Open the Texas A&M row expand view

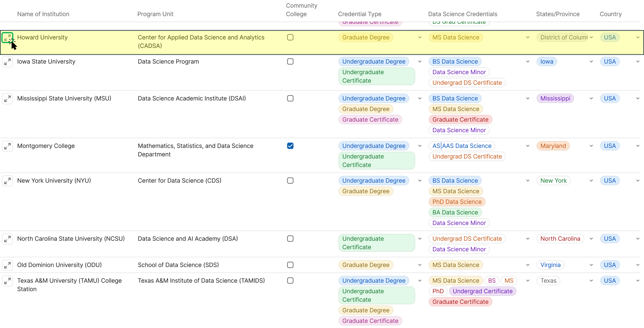pos(8,281)
